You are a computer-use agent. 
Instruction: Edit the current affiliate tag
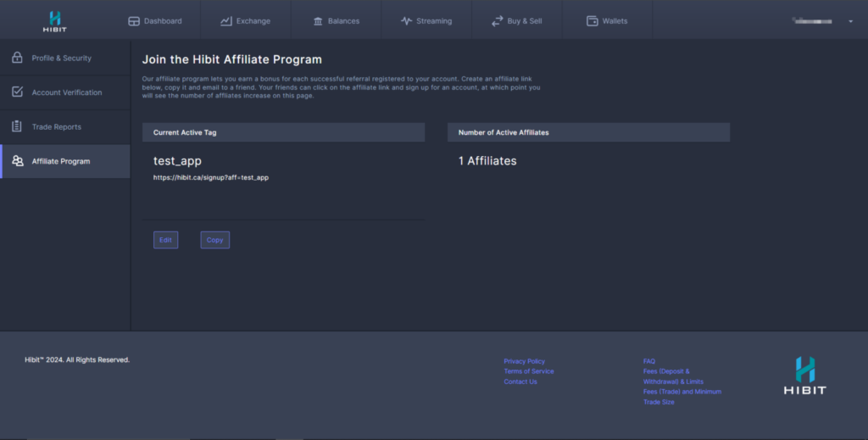(x=165, y=240)
